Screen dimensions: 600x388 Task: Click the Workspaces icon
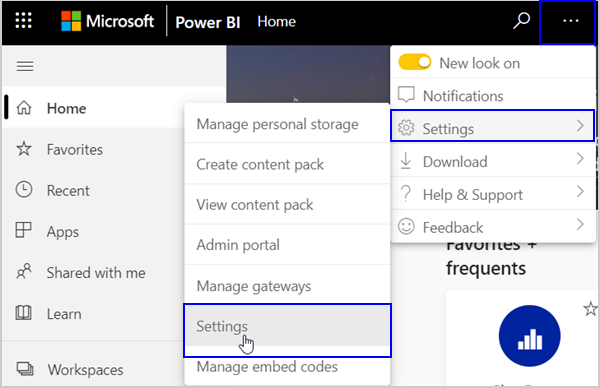click(25, 369)
